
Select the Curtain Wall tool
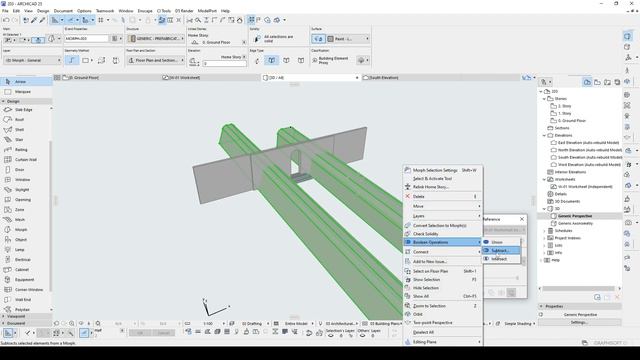[25, 160]
